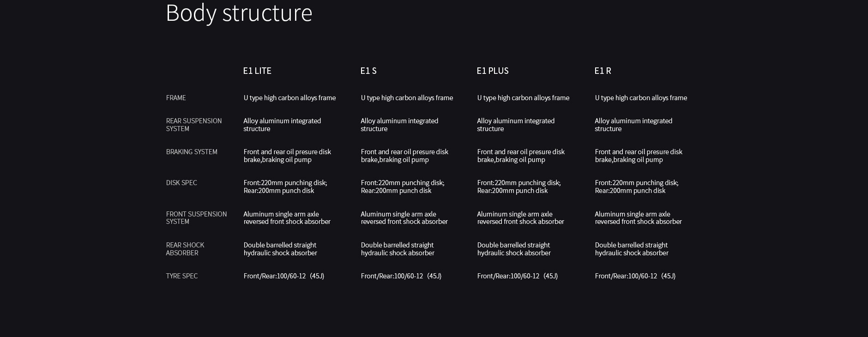Select the E1 S column header
Image resolution: width=868 pixels, height=337 pixels.
368,71
